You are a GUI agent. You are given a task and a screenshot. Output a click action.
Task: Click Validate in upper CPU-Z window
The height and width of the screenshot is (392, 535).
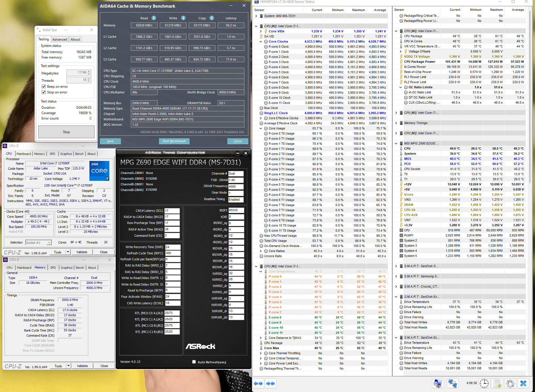[x=82, y=252]
